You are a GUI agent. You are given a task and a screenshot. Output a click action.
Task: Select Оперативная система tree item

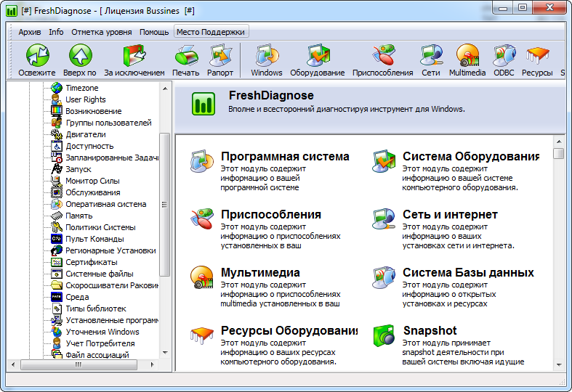pyautogui.click(x=106, y=204)
